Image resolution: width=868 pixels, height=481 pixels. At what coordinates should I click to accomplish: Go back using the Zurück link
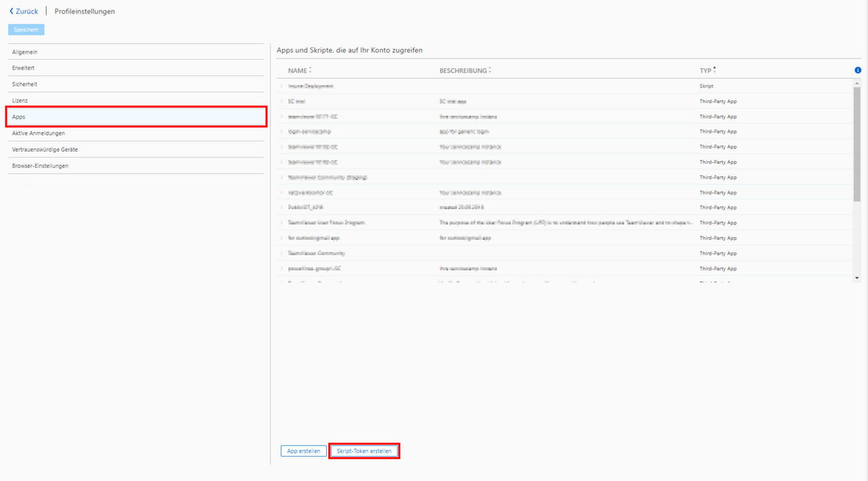point(24,12)
